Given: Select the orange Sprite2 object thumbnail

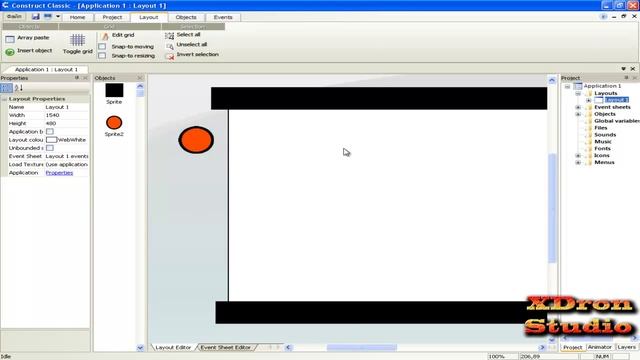Looking at the screenshot, I should point(114,122).
